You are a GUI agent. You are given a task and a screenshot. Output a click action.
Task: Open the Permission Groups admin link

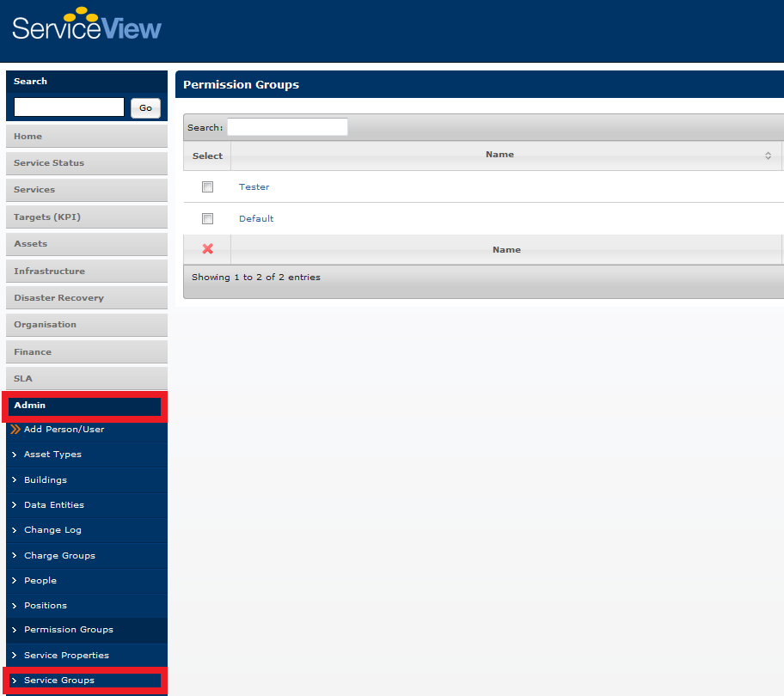pyautogui.click(x=69, y=630)
